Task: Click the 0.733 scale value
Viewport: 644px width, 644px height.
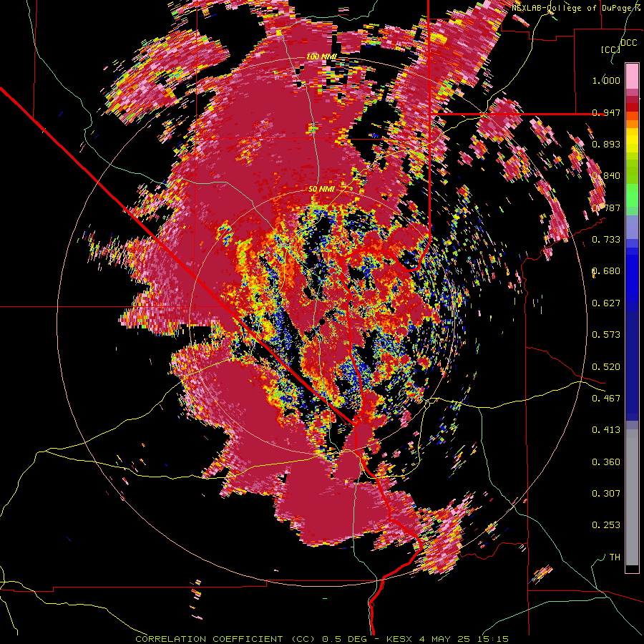Action: 606,240
